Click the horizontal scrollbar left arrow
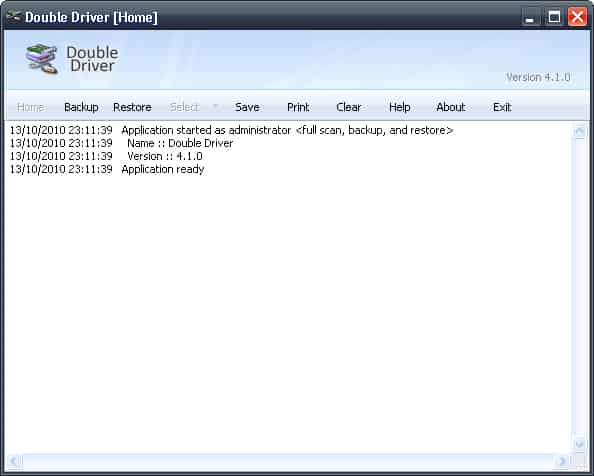 coord(14,461)
